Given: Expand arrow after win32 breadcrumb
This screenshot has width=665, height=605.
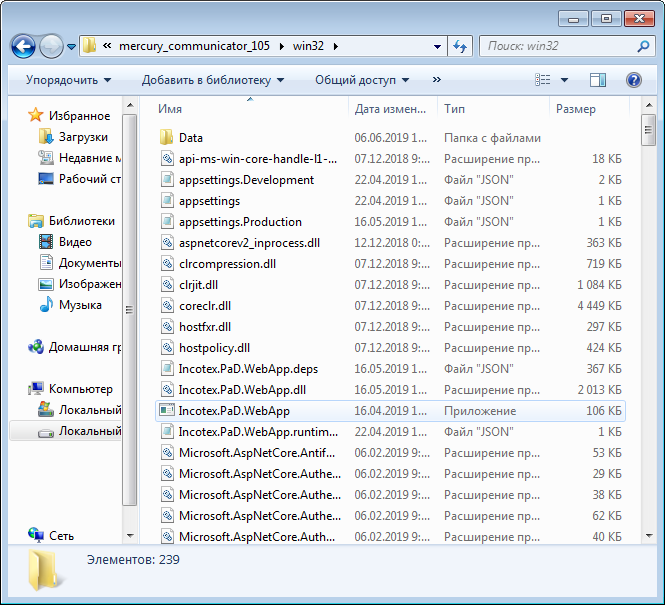Looking at the screenshot, I should pos(335,46).
